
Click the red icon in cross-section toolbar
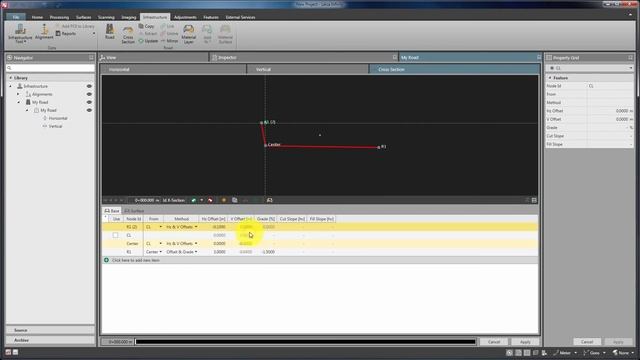210,200
